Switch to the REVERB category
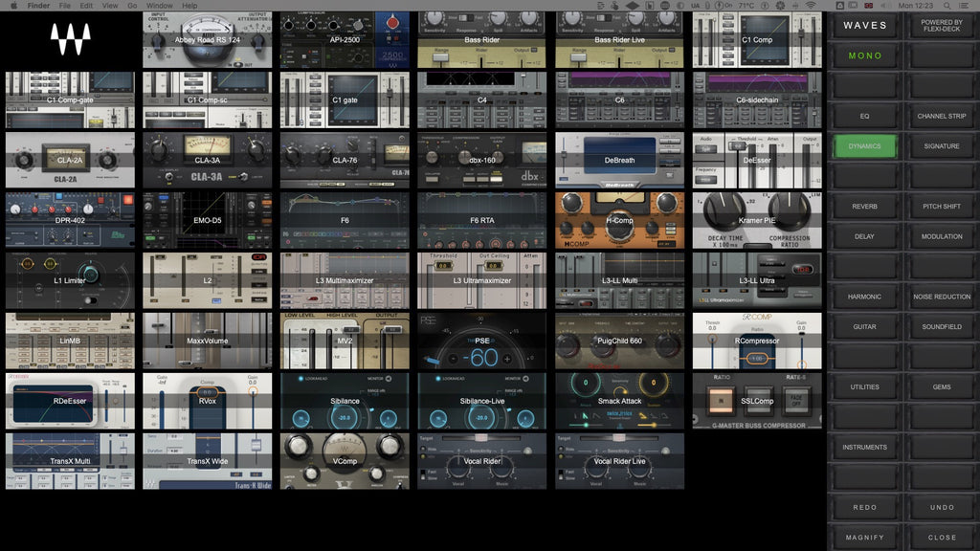The width and height of the screenshot is (980, 551). click(864, 207)
